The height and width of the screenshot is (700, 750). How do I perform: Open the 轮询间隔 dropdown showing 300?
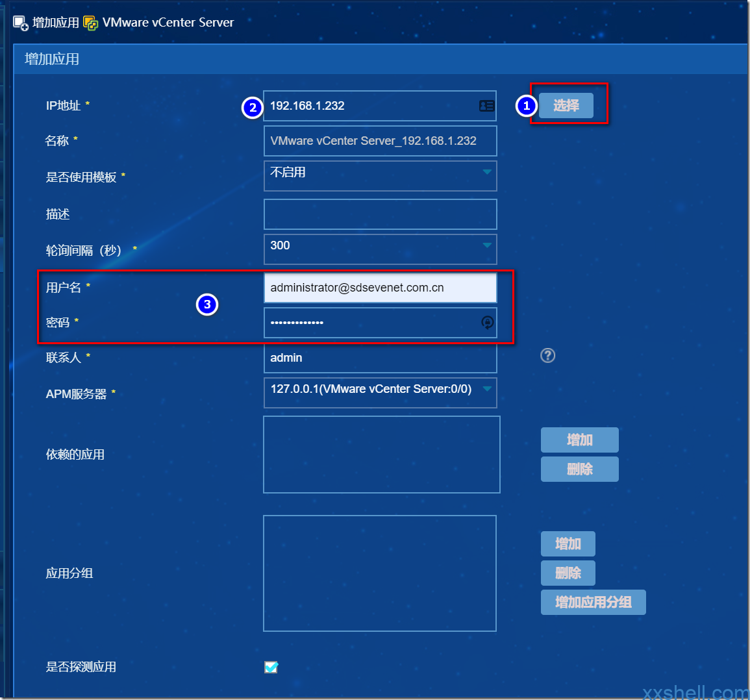coord(381,249)
